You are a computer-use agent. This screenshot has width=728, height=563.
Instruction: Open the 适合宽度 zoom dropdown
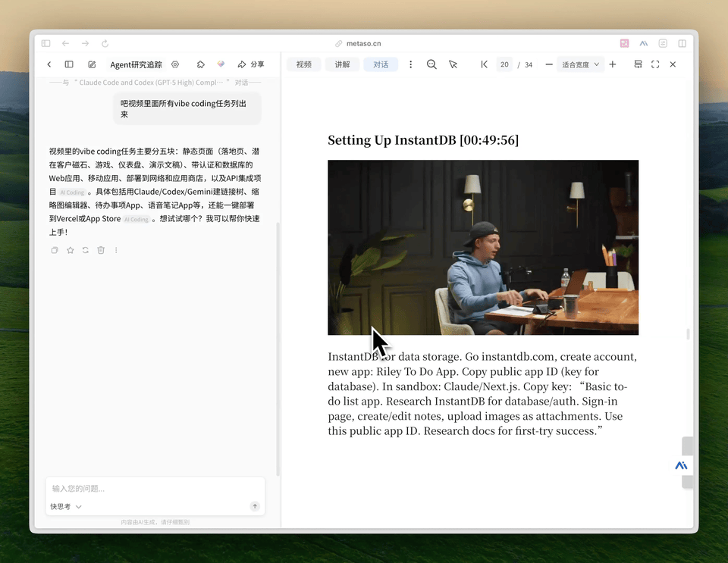click(x=580, y=64)
